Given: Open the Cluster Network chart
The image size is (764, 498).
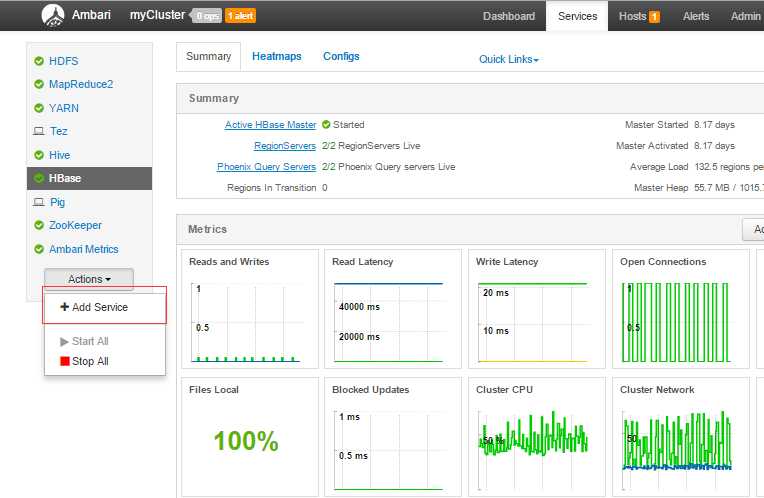Looking at the screenshot, I should click(x=681, y=437).
